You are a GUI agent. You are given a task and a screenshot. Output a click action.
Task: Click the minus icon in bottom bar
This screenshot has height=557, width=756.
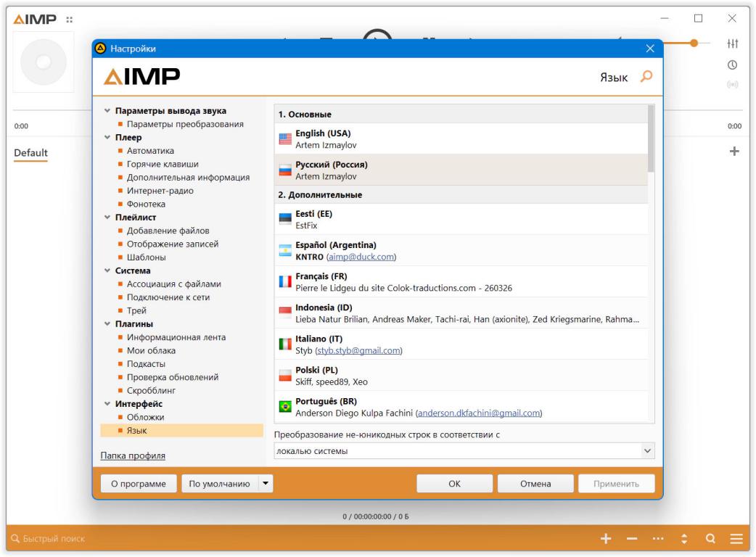[632, 539]
